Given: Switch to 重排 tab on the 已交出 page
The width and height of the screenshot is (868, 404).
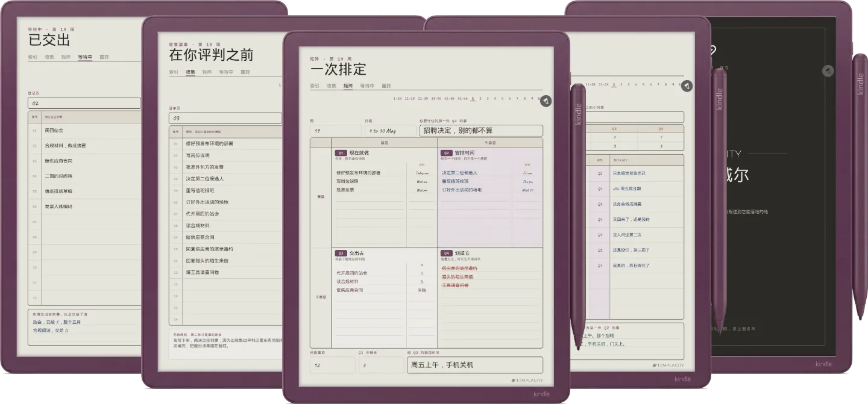Looking at the screenshot, I should 104,57.
